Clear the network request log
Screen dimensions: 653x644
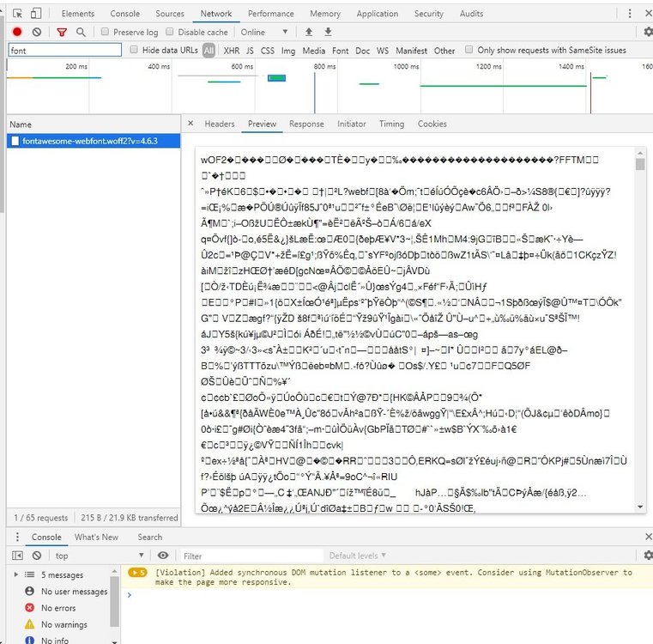tap(37, 32)
